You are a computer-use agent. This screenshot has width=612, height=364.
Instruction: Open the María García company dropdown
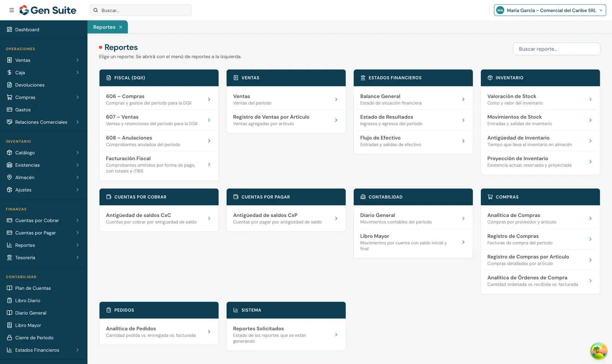[550, 10]
